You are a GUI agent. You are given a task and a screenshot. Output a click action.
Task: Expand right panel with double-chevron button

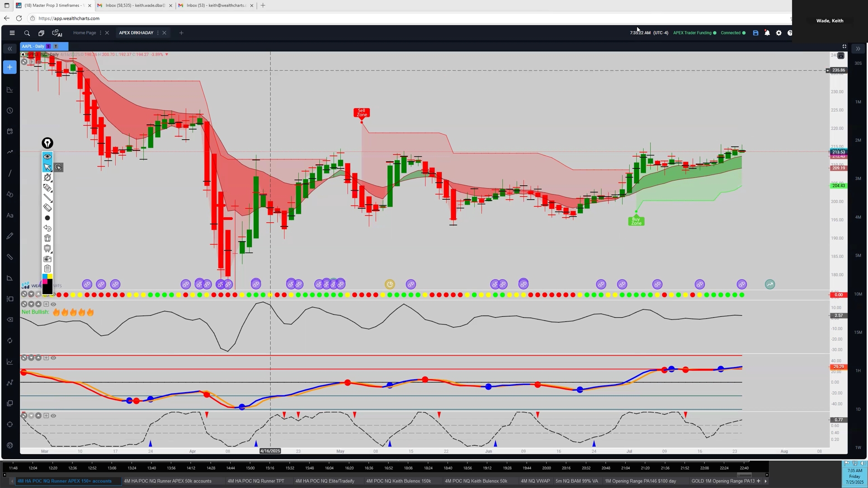click(858, 49)
